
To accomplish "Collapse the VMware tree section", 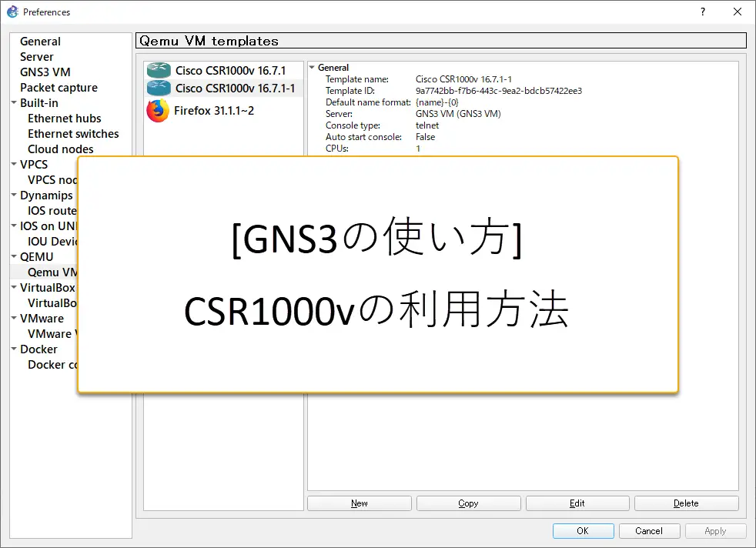I will (x=14, y=318).
